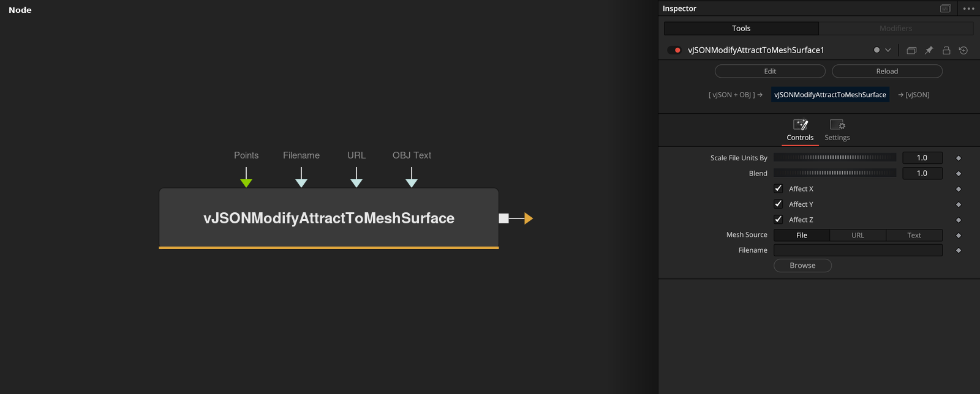Click the keyframe diamond for Affect Y

click(x=959, y=204)
